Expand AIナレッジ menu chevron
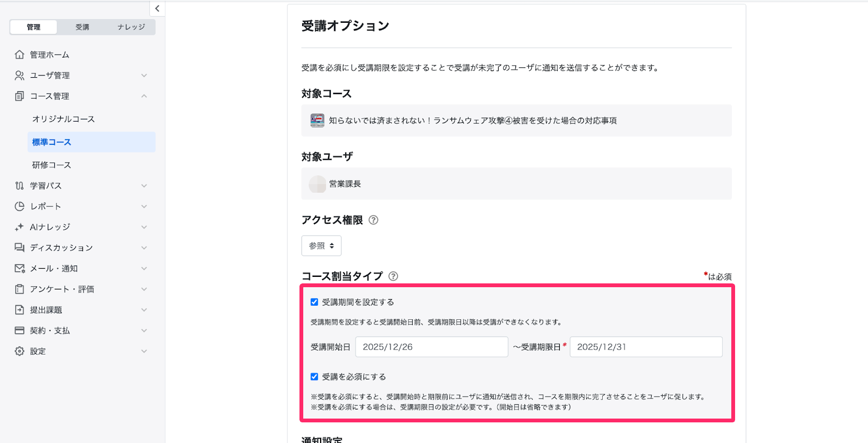Image resolution: width=868 pixels, height=443 pixels. point(144,227)
